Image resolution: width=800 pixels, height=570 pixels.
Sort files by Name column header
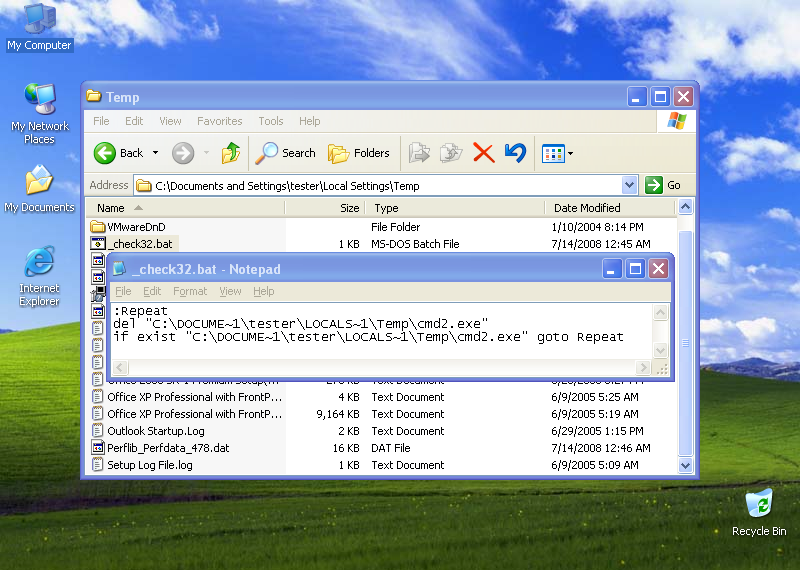pos(184,208)
